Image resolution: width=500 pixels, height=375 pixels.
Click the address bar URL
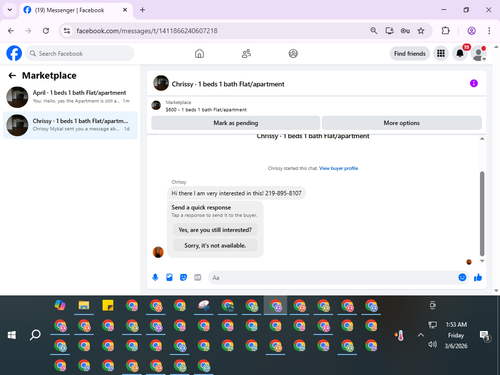pyautogui.click(x=147, y=31)
